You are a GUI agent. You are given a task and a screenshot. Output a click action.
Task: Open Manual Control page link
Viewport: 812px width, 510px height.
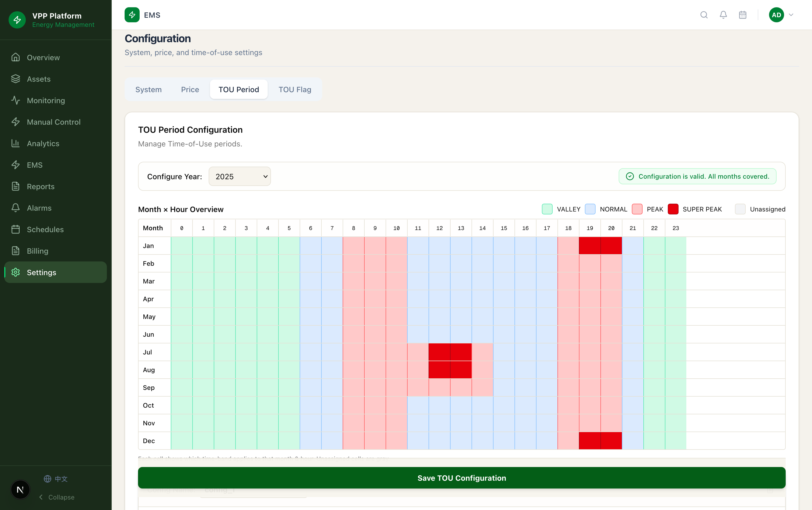pos(56,122)
